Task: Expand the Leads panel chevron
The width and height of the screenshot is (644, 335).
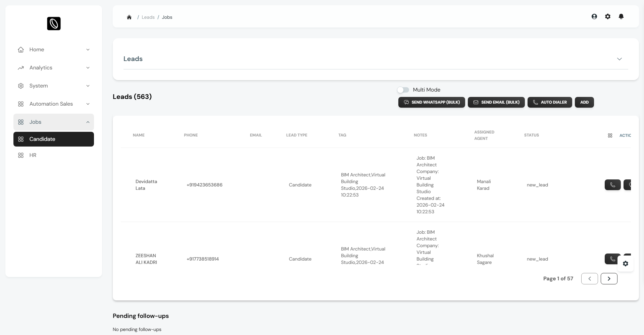Action: 620,59
